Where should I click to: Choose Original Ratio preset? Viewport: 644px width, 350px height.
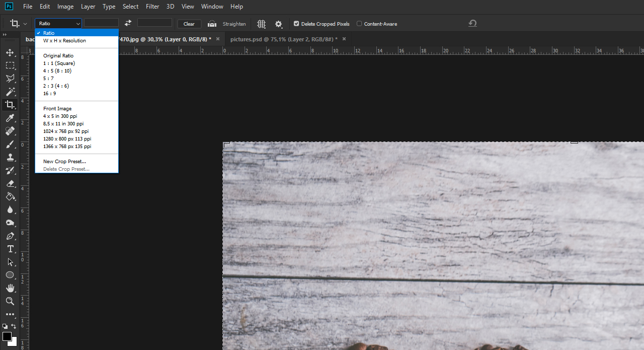pos(76,55)
